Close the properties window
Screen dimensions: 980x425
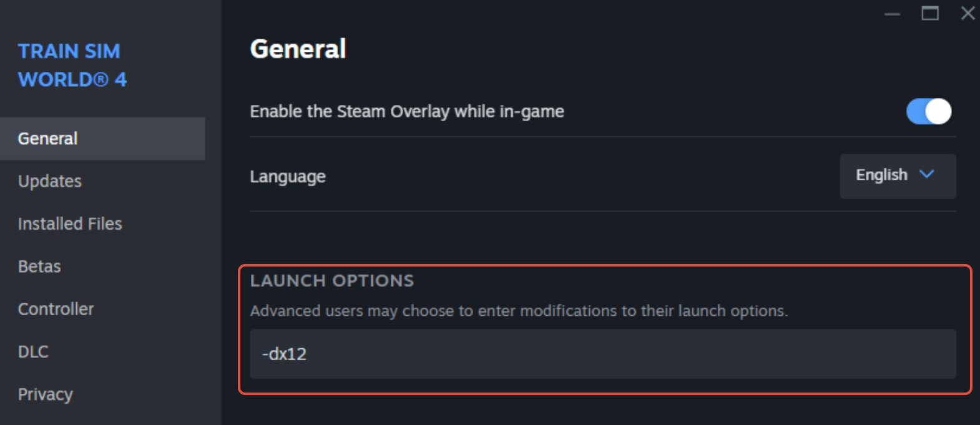coord(968,13)
